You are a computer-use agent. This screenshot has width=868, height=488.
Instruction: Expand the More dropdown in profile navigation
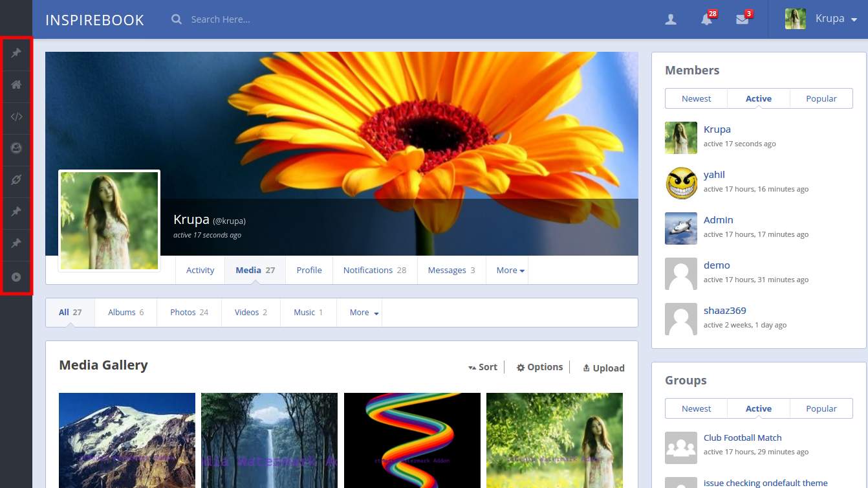[x=510, y=271]
